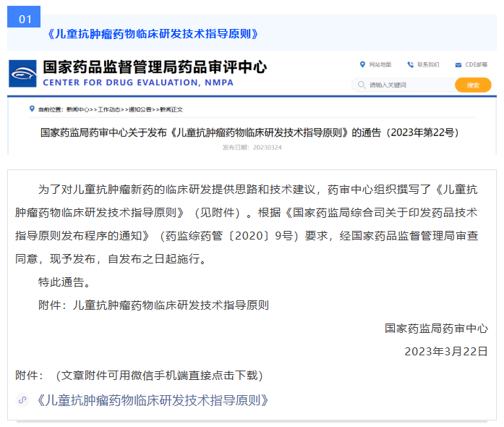Open the CDE邮箱 link
The height and width of the screenshot is (427, 504).
point(476,64)
